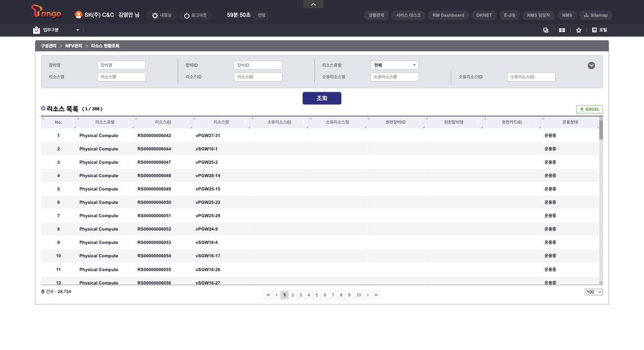The width and height of the screenshot is (644, 350).
Task: Download the list with EXCEL button
Action: coord(590,109)
